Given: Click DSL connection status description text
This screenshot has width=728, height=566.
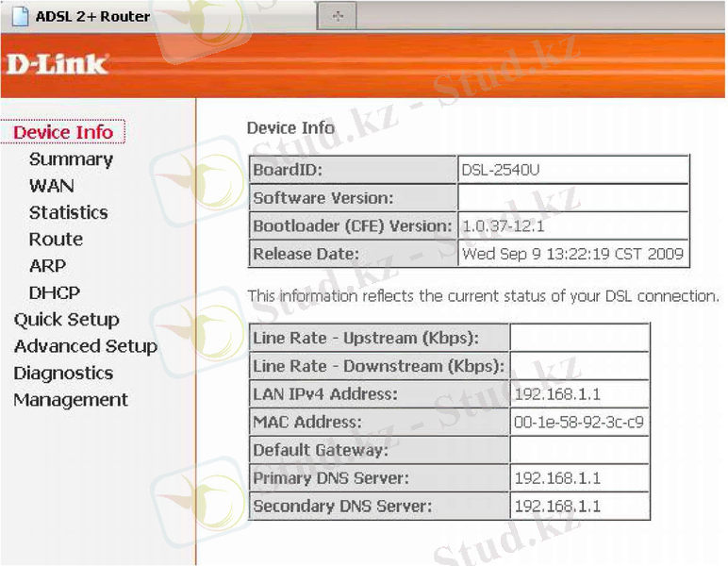Looking at the screenshot, I should point(484,296).
